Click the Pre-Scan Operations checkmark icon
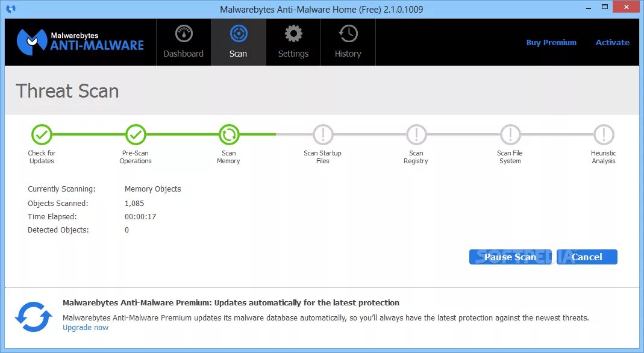644x353 pixels. (x=136, y=134)
